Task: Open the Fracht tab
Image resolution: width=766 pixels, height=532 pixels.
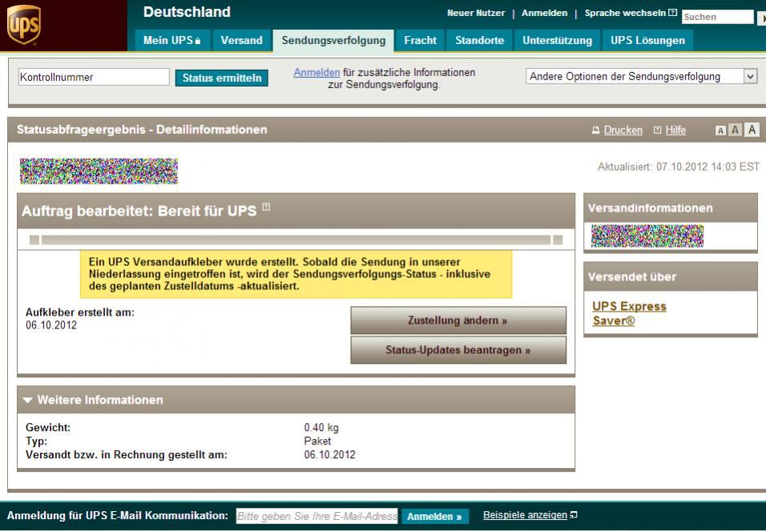Action: click(420, 41)
